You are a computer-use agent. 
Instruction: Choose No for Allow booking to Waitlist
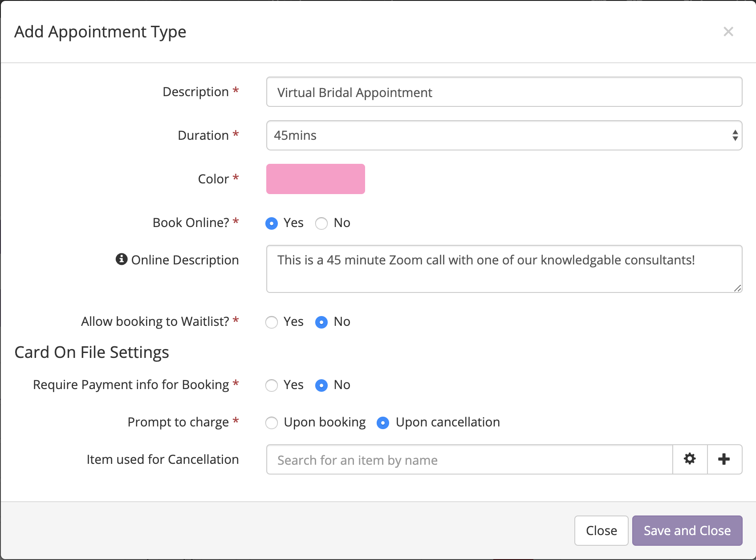321,322
